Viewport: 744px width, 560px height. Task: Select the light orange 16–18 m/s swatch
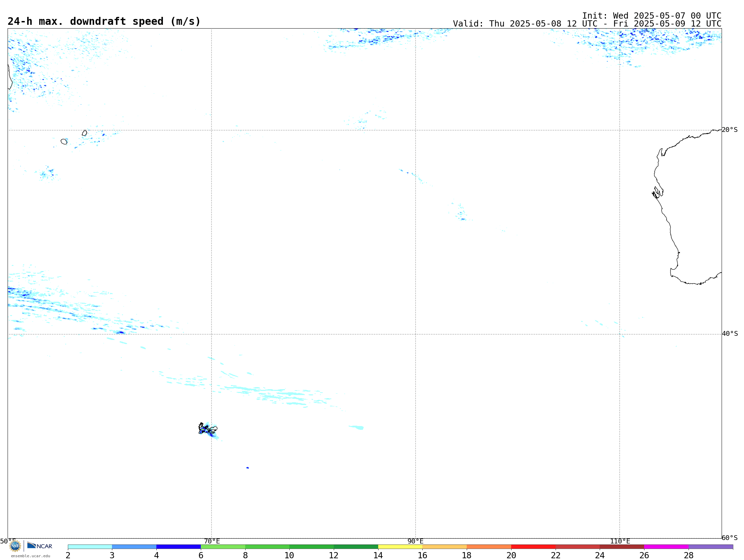coord(445,547)
